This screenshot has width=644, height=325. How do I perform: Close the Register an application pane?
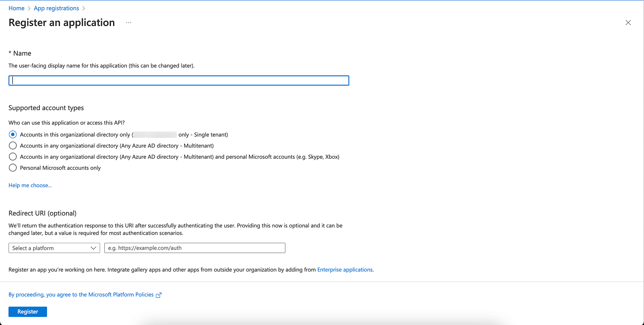(x=628, y=23)
